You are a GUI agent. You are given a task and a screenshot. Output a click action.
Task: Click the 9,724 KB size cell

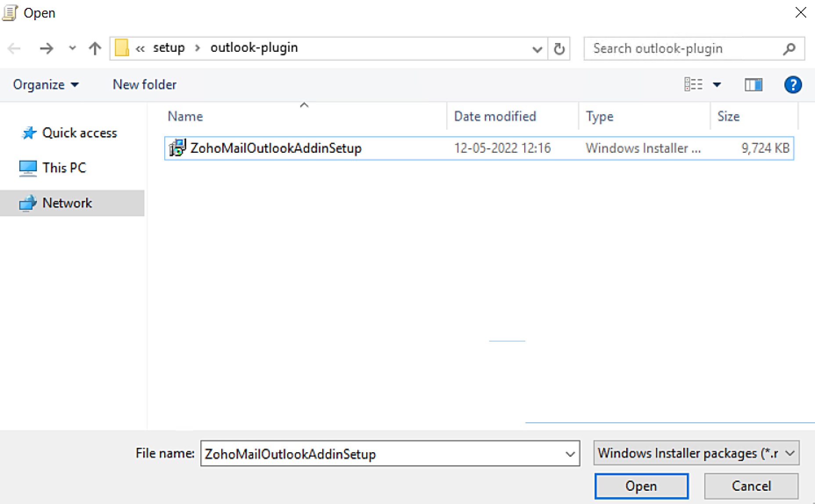pos(765,148)
